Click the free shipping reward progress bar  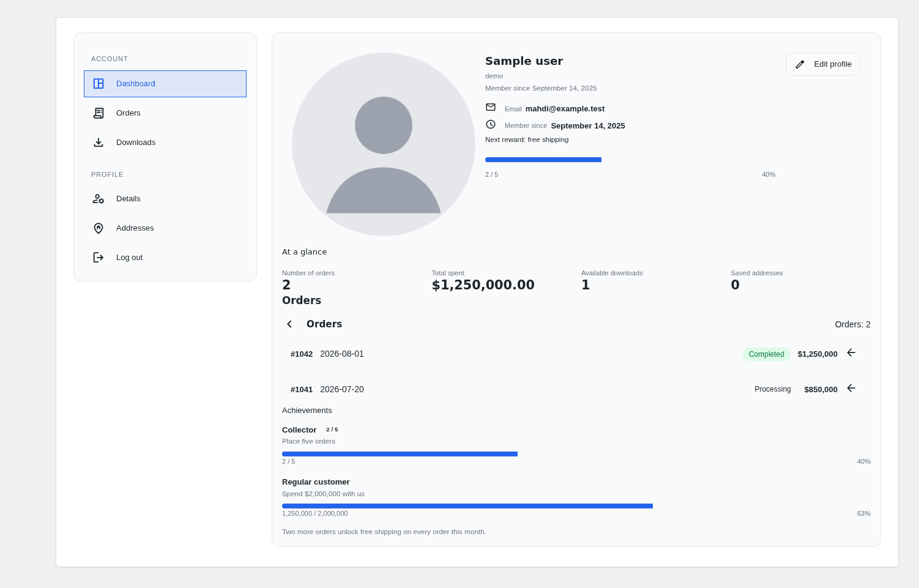click(x=630, y=160)
